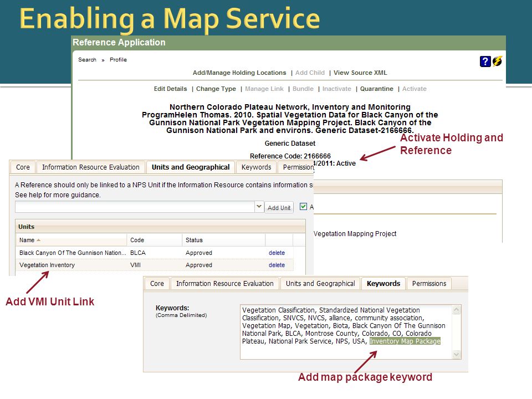The image size is (532, 399).
Task: Click Edit Details
Action: tap(170, 89)
